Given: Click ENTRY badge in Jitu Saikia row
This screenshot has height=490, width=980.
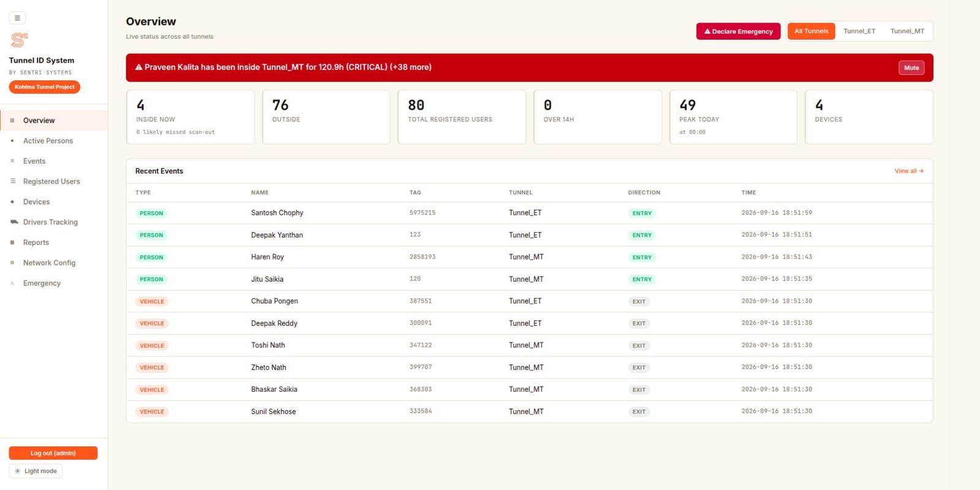Looking at the screenshot, I should point(642,279).
